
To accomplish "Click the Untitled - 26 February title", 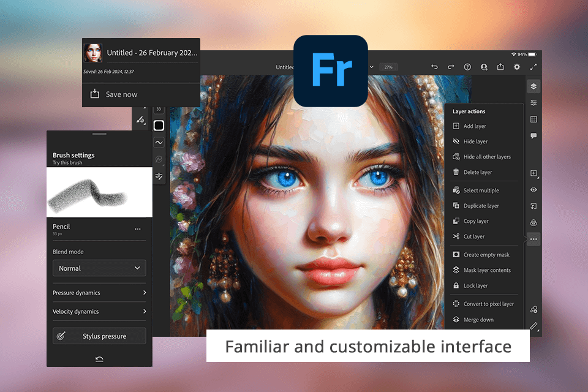I will (x=152, y=53).
